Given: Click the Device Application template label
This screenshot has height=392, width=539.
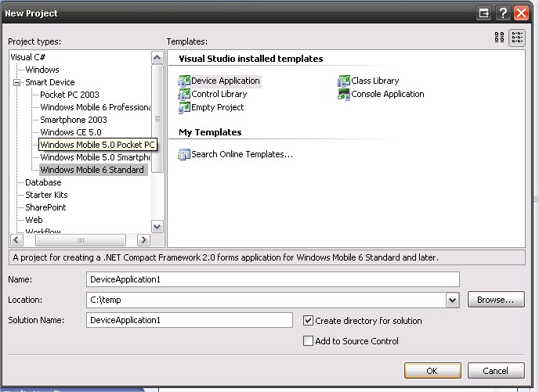Looking at the screenshot, I should click(x=226, y=81).
